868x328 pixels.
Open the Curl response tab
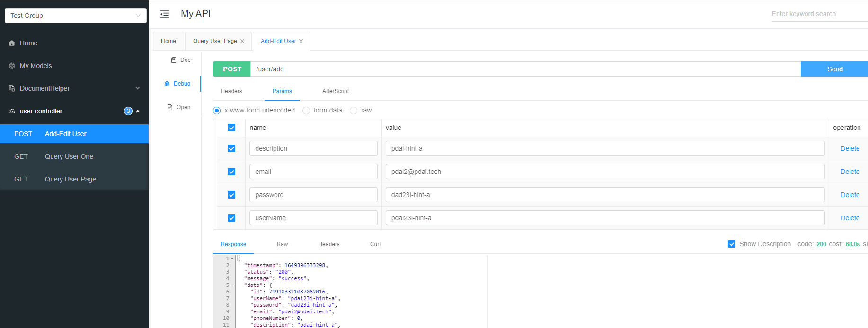pos(375,244)
